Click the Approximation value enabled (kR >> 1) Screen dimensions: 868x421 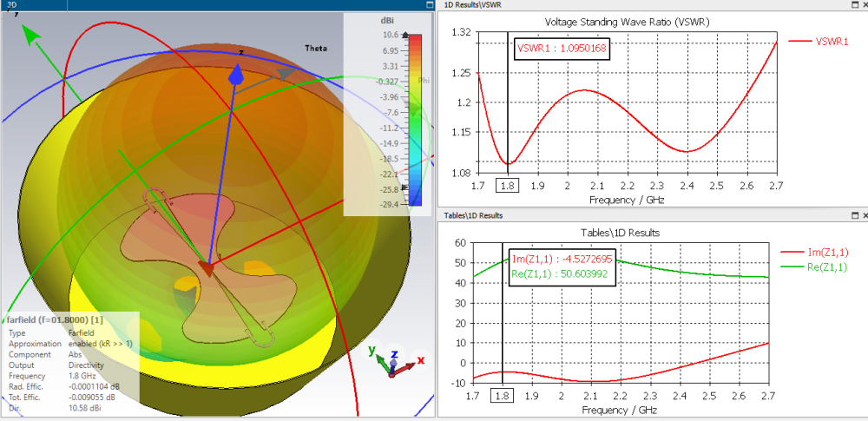tap(100, 344)
